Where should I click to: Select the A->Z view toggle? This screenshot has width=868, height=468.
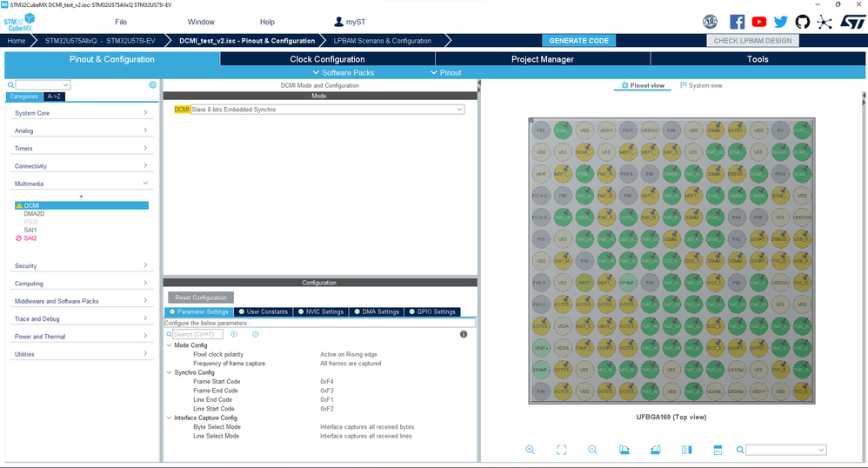point(54,97)
